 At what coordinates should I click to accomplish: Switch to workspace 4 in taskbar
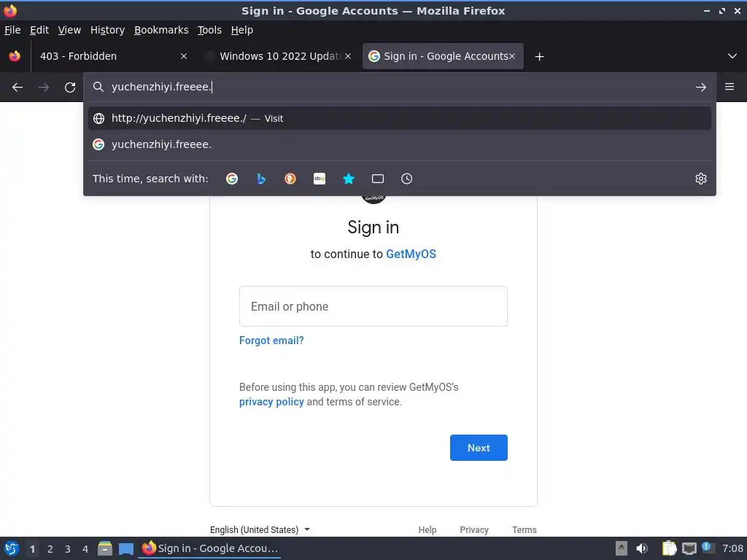85,549
